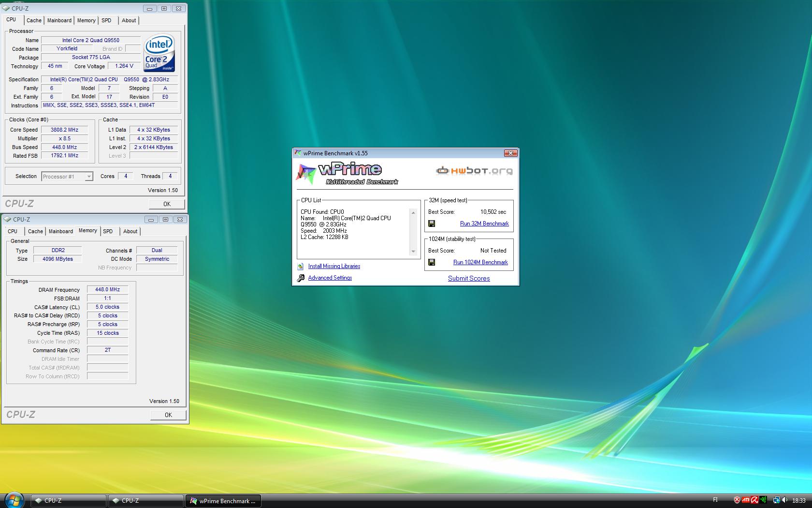The width and height of the screenshot is (812, 508).
Task: Open the Razer tray icon
Action: point(763,500)
